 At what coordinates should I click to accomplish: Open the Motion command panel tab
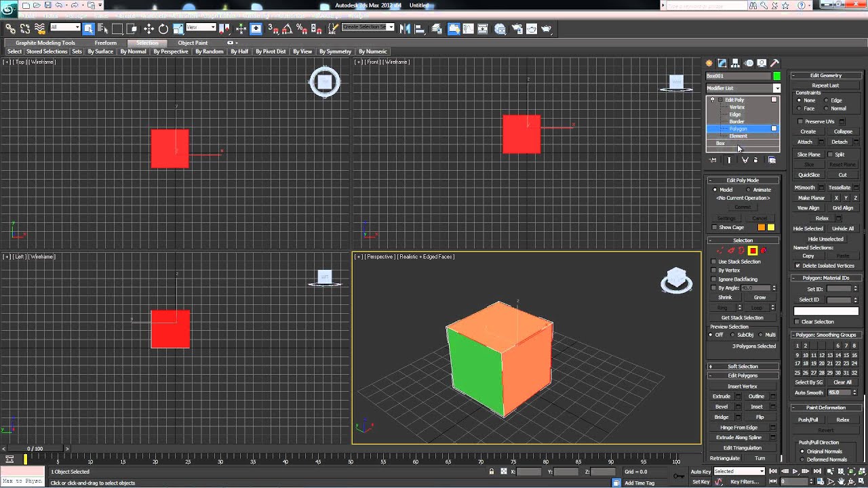[749, 63]
